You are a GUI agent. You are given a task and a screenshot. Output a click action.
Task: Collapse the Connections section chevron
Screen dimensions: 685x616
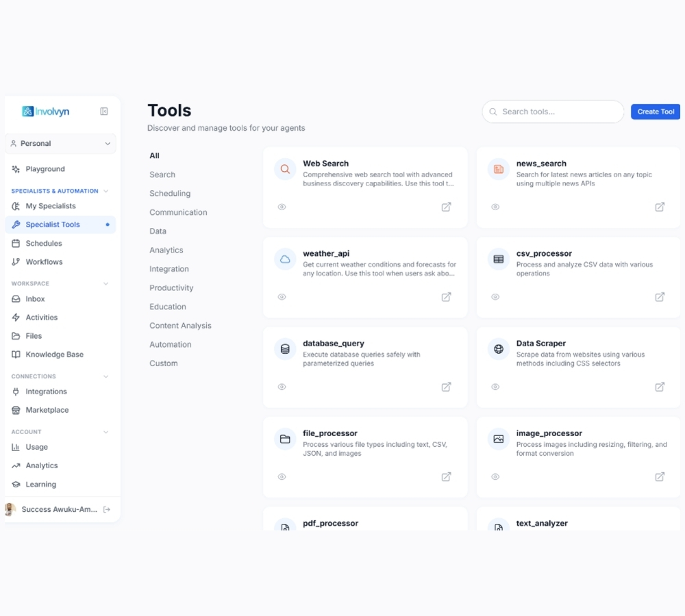coord(105,376)
